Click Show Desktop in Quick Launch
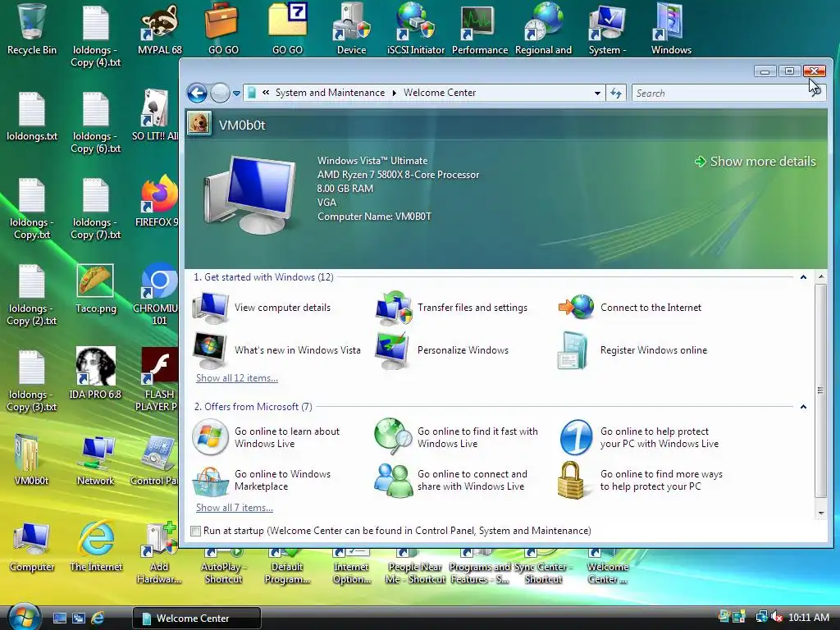Screen dimensions: 840x630 60,618
